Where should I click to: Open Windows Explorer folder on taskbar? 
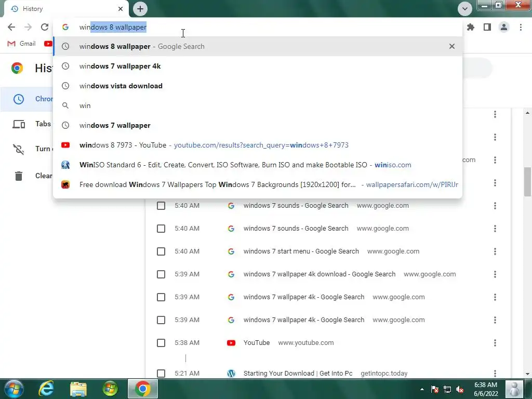pyautogui.click(x=78, y=389)
